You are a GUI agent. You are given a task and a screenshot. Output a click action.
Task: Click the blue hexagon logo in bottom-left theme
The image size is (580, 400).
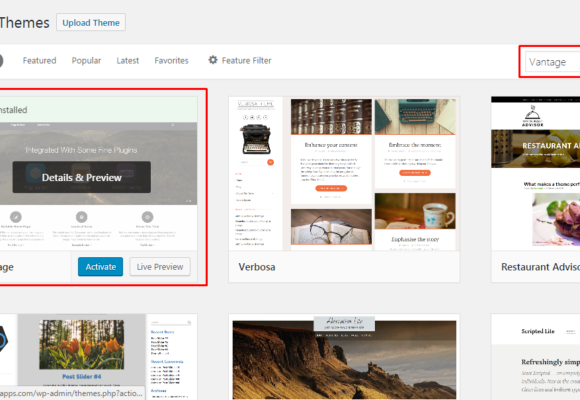(3, 339)
